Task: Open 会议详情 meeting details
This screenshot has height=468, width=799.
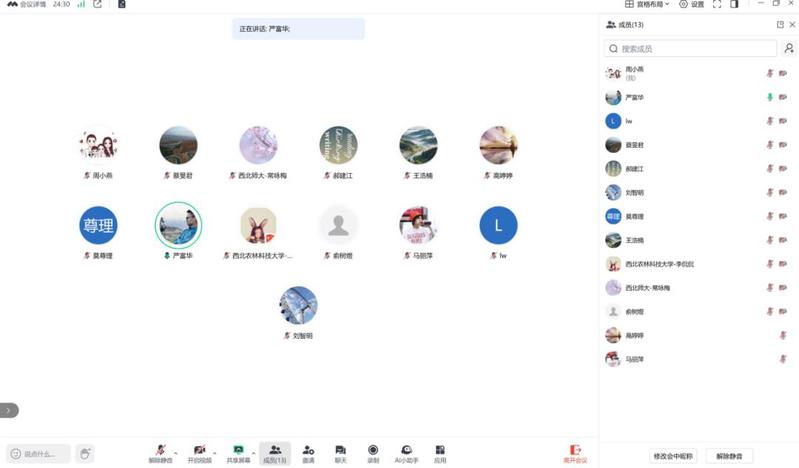Action: [x=26, y=5]
